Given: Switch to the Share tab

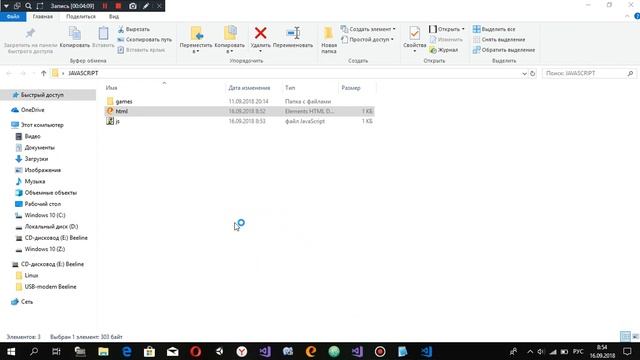Looking at the screenshot, I should 81,17.
